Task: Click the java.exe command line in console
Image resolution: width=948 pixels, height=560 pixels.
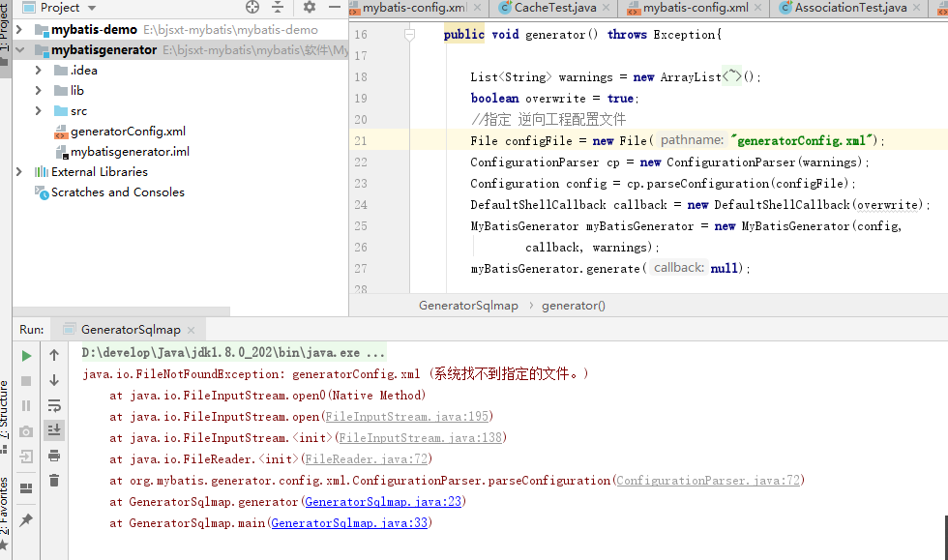Action: click(x=233, y=352)
